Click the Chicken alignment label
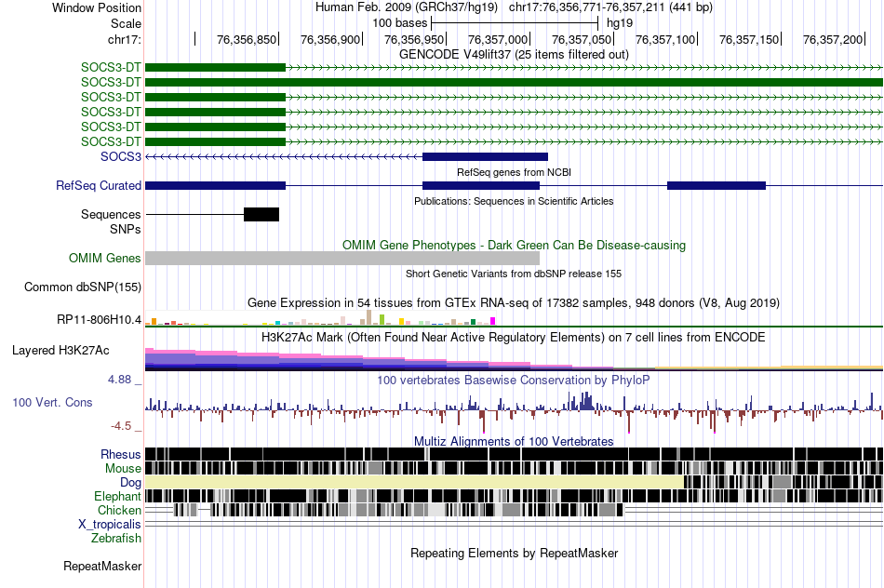 click(119, 510)
